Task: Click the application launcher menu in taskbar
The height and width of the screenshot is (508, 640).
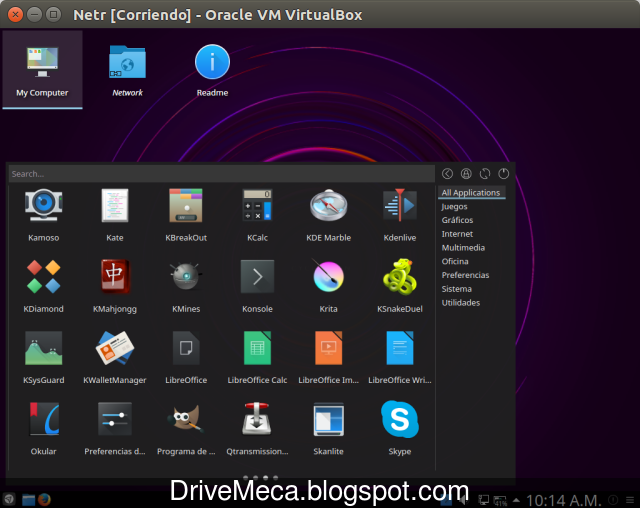Action: click(x=9, y=499)
